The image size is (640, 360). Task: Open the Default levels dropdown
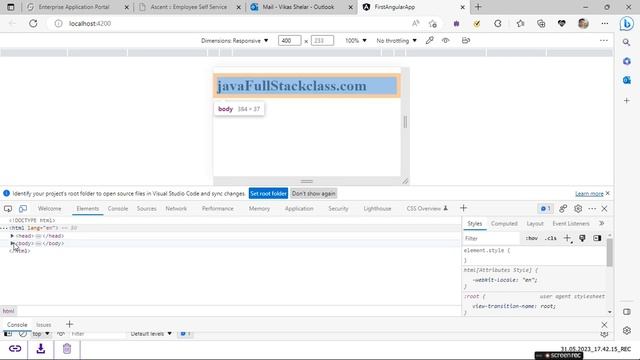[x=151, y=333]
